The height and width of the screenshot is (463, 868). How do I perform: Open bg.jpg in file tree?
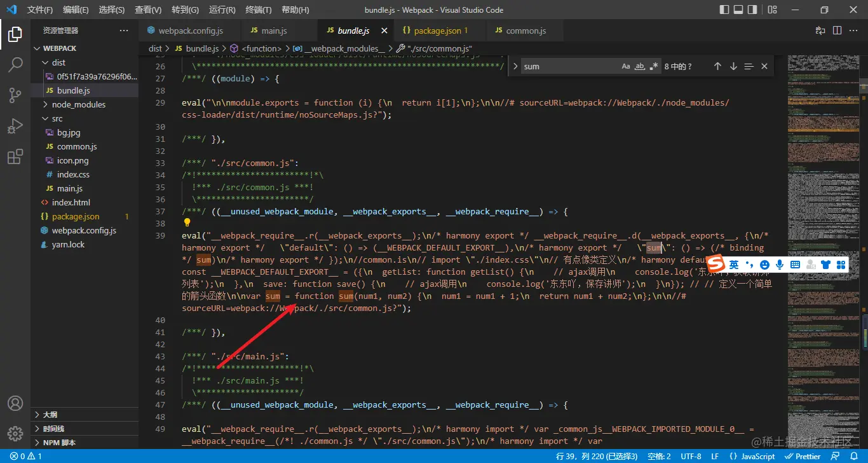85,132
